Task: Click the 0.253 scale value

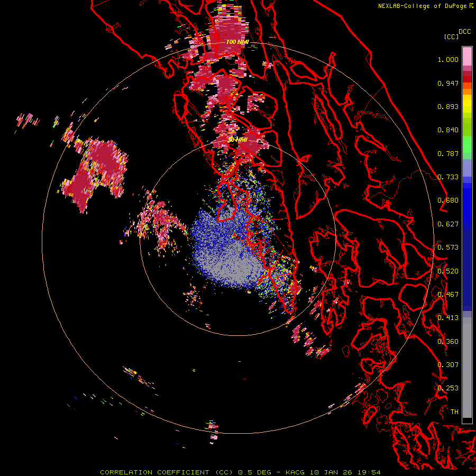Action: [448, 388]
